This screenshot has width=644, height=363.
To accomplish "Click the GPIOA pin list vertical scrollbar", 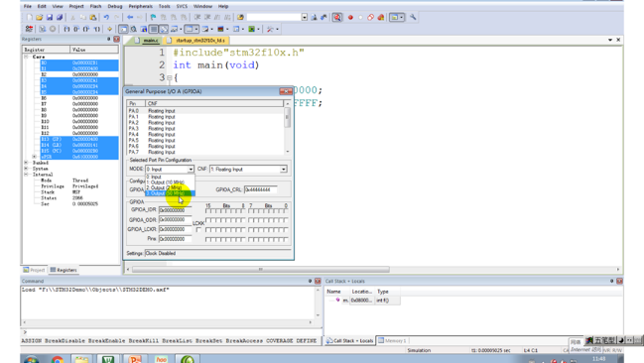I will pyautogui.click(x=287, y=127).
